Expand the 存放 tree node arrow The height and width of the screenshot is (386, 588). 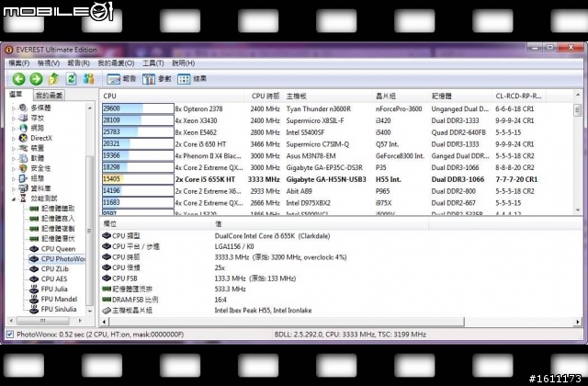tap(14, 119)
